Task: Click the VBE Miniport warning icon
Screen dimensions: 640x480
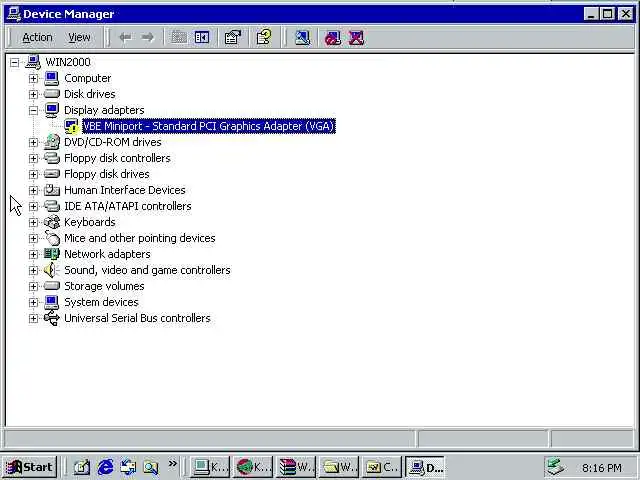Action: pos(71,126)
